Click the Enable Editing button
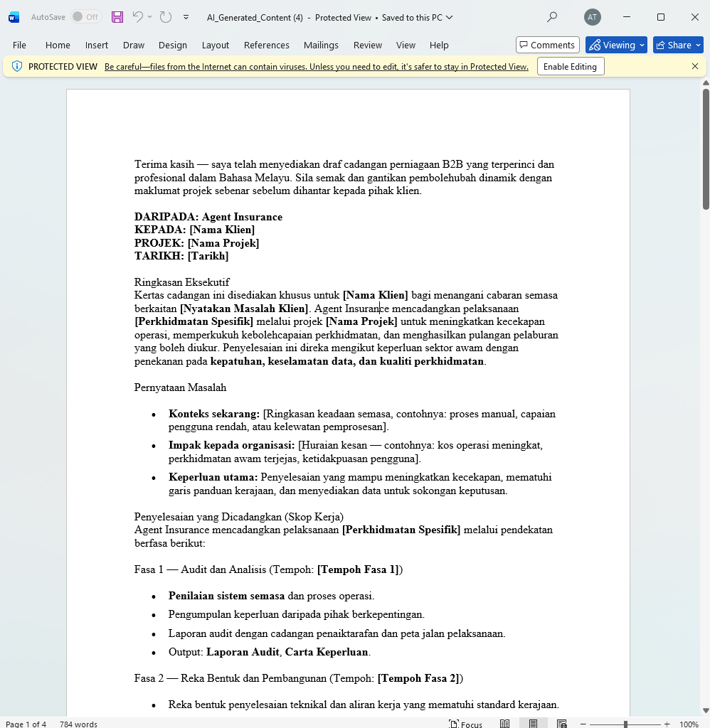Viewport: 710px width, 728px height. [570, 66]
